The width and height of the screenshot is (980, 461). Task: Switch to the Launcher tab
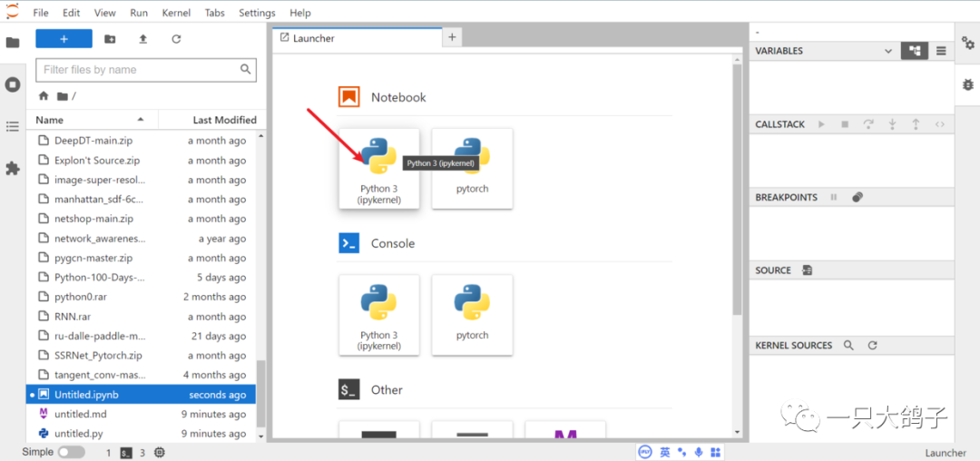pos(357,38)
